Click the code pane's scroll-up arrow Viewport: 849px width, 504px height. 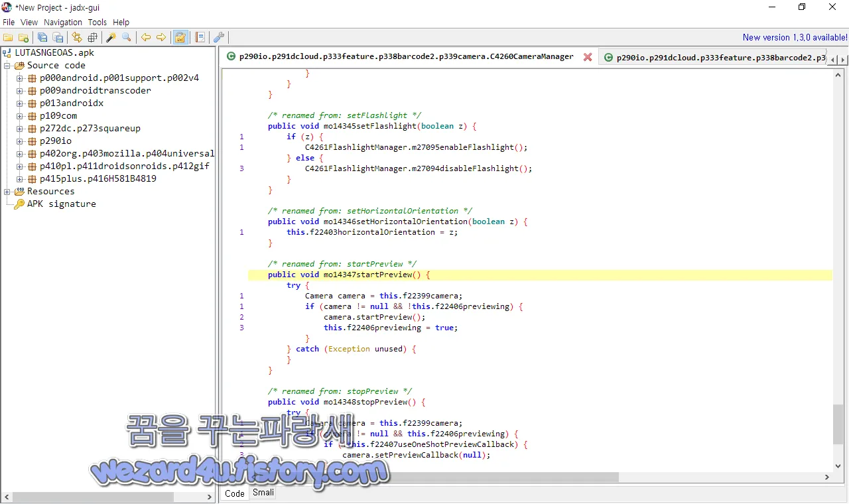tap(838, 76)
